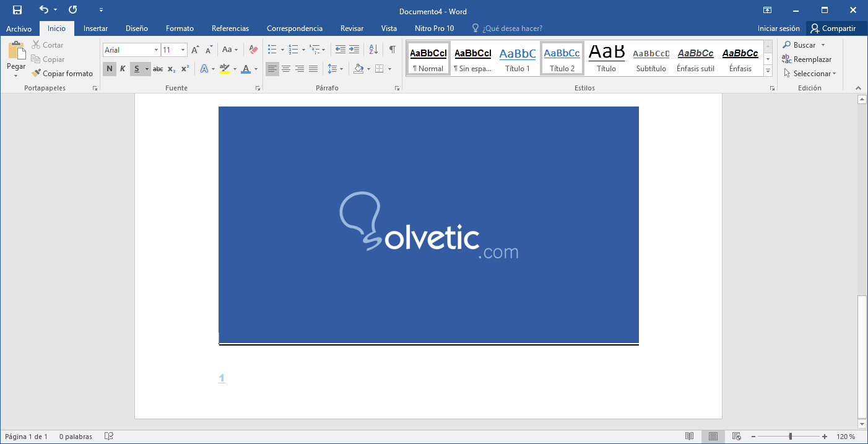Open line spacing dropdown
The image size is (868, 444).
[x=335, y=69]
